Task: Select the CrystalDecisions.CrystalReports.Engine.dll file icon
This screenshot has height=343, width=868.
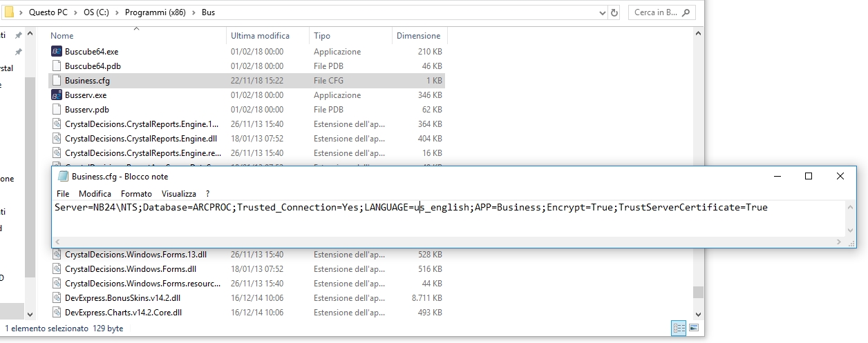Action: (57, 139)
